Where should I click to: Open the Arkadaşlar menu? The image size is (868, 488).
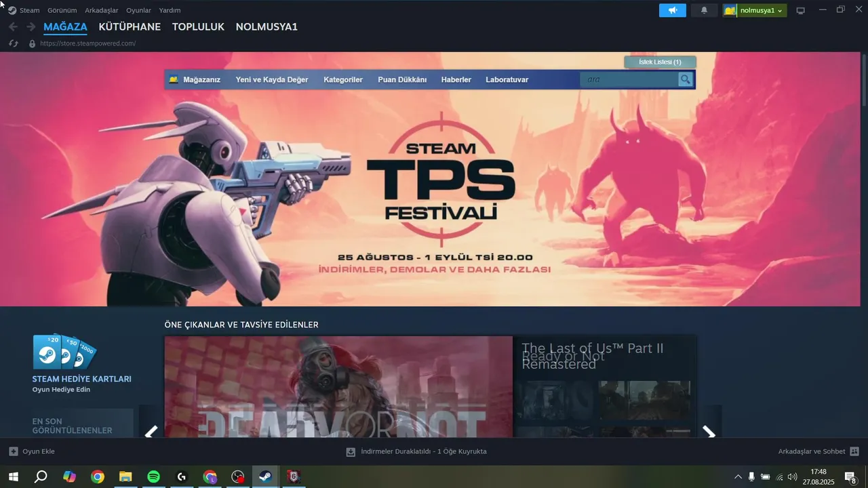[102, 10]
